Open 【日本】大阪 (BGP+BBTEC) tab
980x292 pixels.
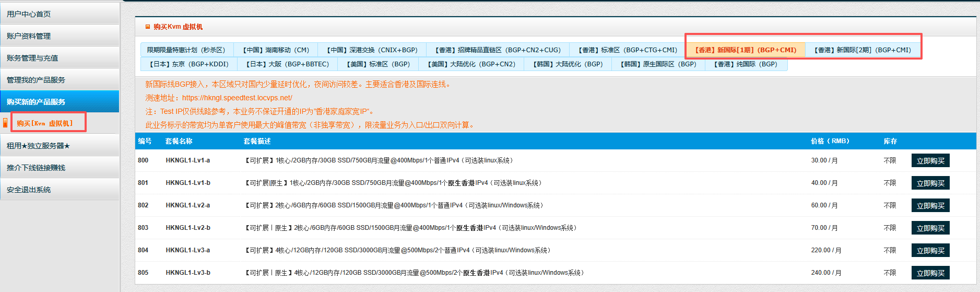288,64
